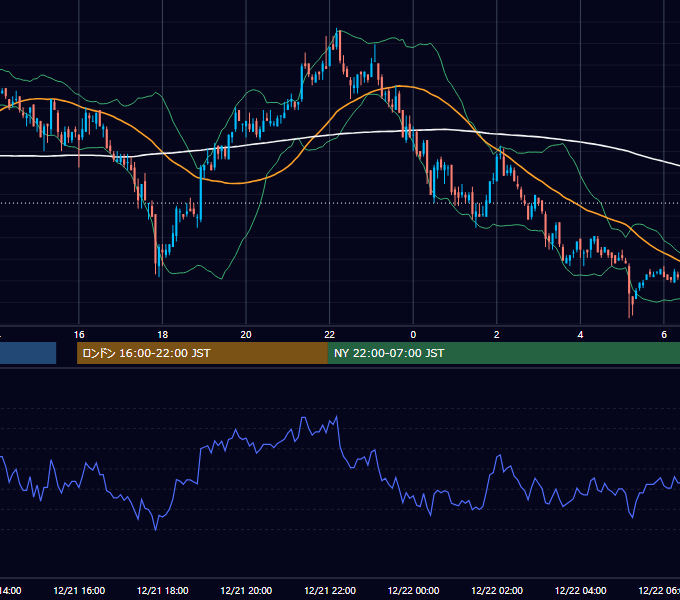The width and height of the screenshot is (680, 600).
Task: Click the NY 22:00-07:00 JST session bar
Action: tap(503, 353)
